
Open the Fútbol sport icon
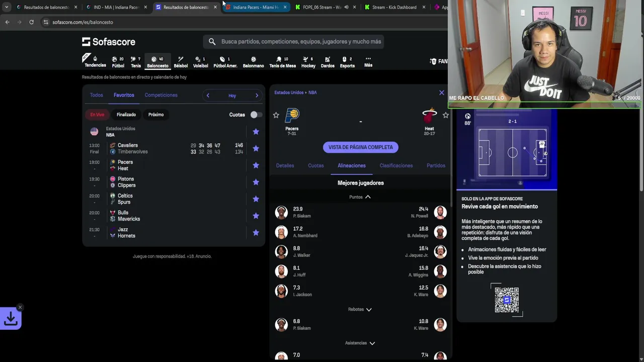click(118, 62)
